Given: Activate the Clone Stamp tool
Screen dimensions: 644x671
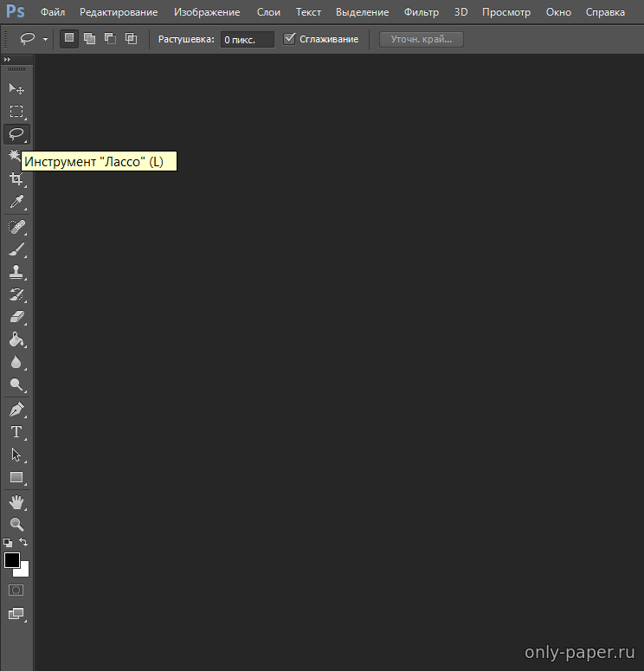Looking at the screenshot, I should [16, 272].
